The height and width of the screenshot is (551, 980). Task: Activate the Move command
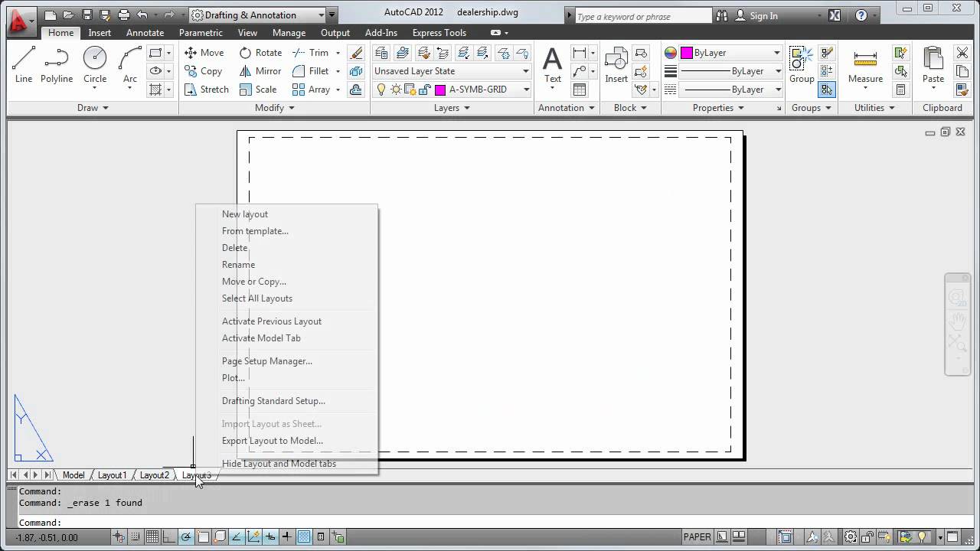click(204, 52)
